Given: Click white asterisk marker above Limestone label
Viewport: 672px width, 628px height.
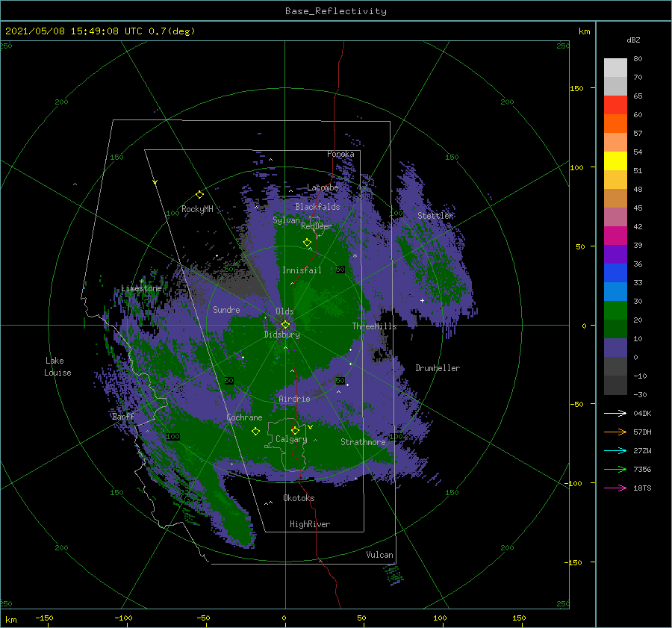Looking at the screenshot, I should tap(141, 282).
